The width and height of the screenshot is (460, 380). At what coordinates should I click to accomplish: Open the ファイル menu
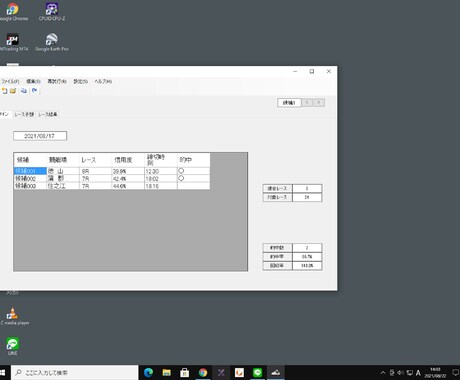[x=10, y=81]
